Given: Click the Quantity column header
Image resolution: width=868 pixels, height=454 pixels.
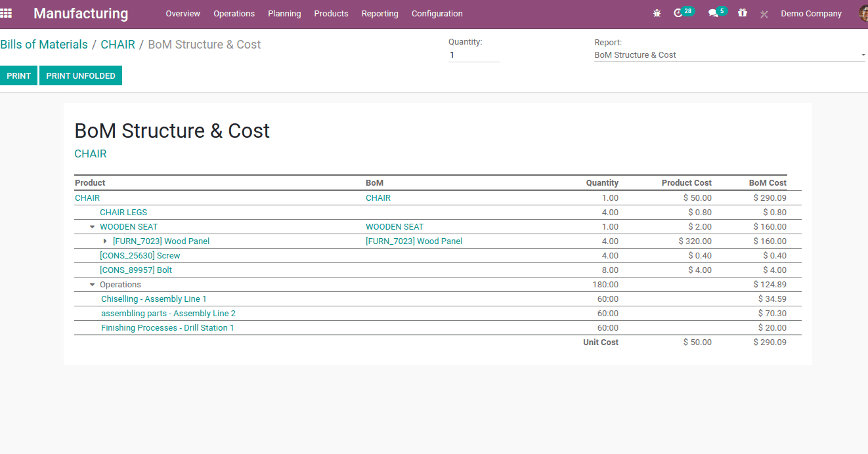Looking at the screenshot, I should pyautogui.click(x=602, y=183).
